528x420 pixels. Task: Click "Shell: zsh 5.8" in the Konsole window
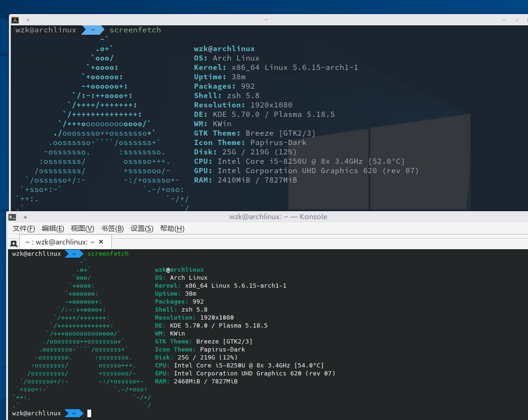click(181, 310)
